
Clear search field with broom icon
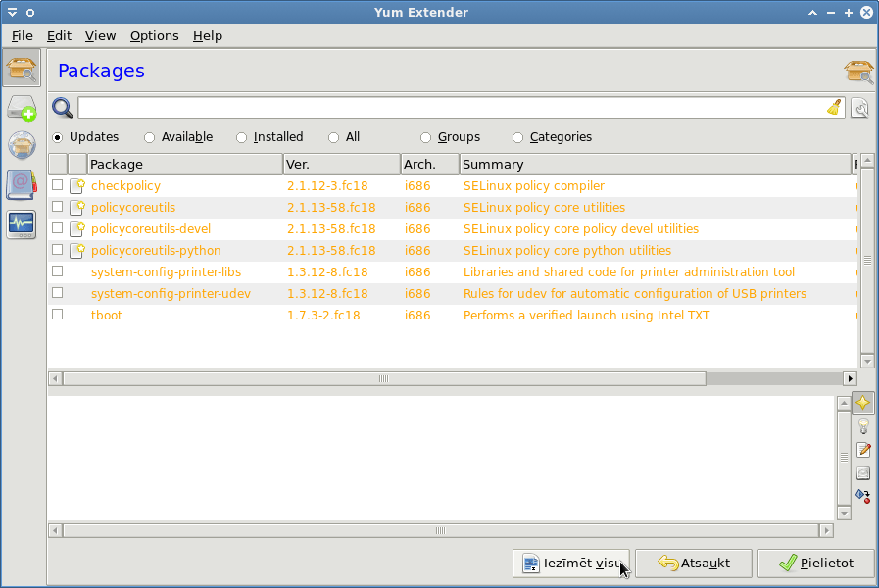click(x=834, y=108)
